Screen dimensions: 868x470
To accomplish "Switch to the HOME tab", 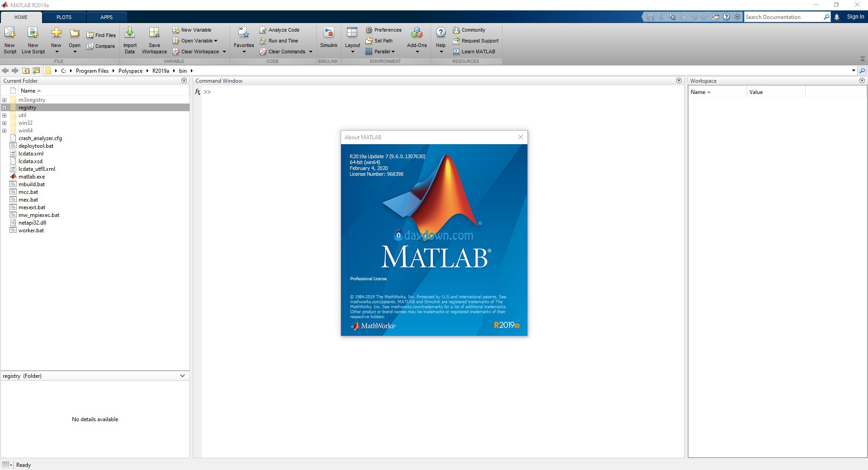I will 21,17.
